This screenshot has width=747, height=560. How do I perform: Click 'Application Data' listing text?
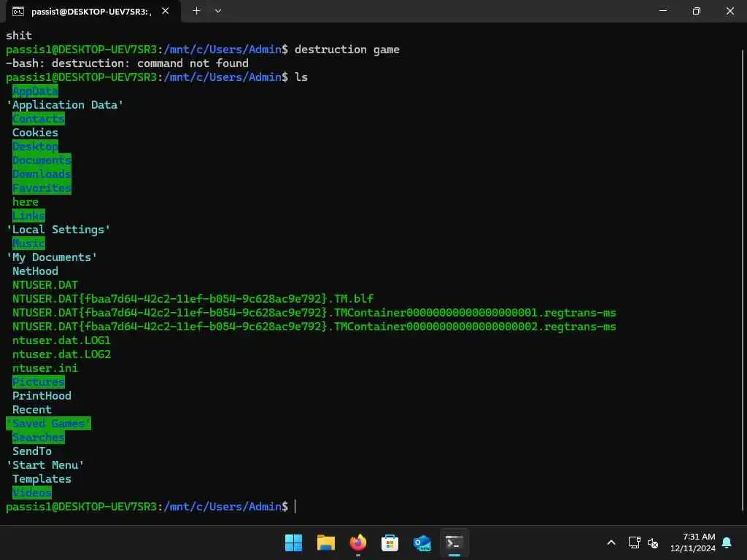(x=64, y=105)
